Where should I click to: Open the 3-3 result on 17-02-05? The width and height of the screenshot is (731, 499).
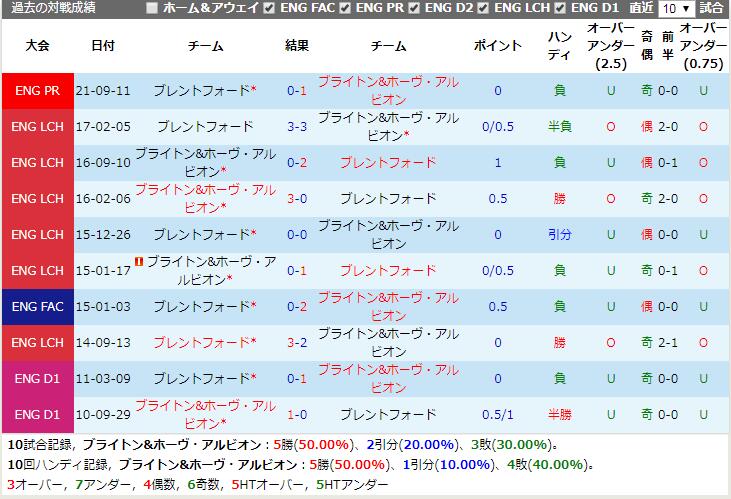pyautogui.click(x=297, y=126)
